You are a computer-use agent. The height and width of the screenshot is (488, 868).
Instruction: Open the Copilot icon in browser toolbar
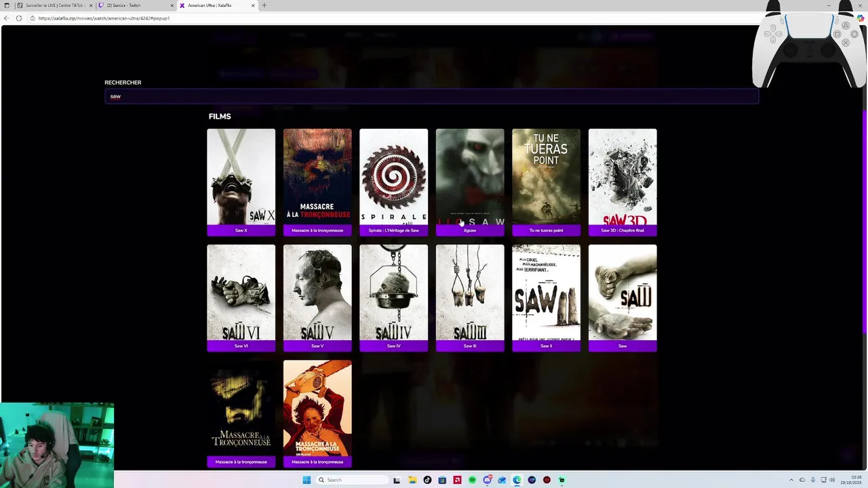[x=861, y=18]
